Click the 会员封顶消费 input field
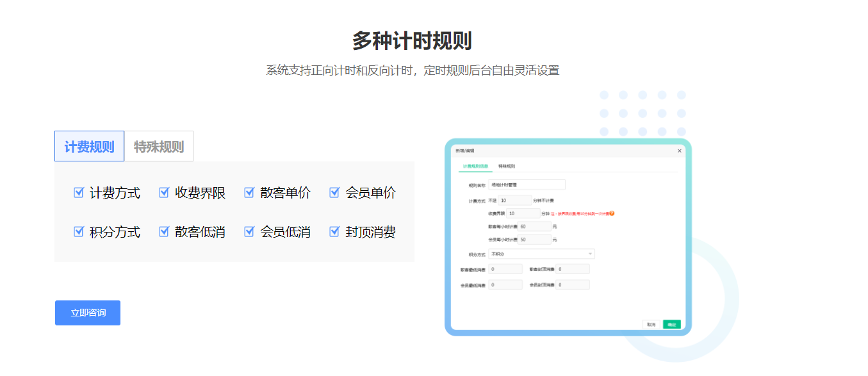 [x=575, y=284]
